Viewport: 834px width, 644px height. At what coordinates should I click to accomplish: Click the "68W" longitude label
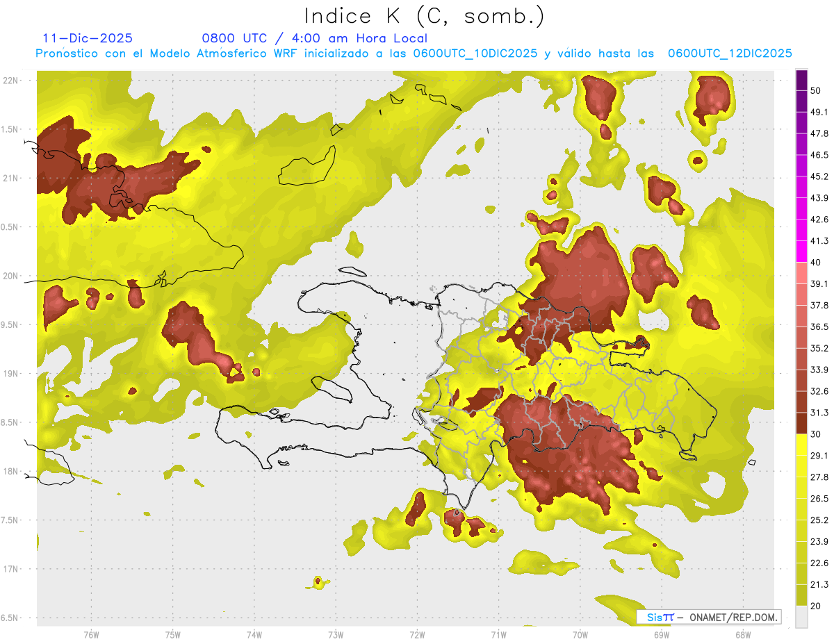click(742, 635)
